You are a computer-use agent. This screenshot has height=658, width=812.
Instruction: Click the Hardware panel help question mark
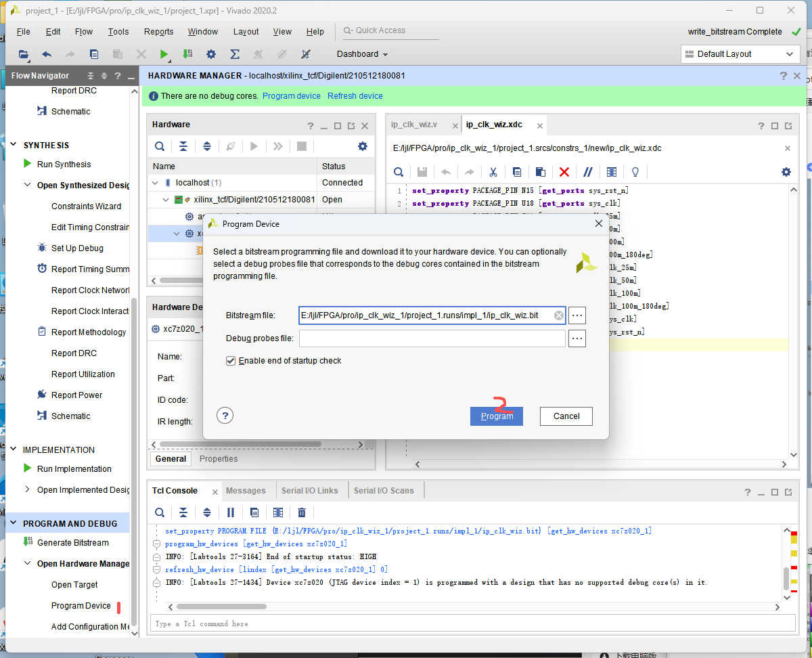(311, 125)
